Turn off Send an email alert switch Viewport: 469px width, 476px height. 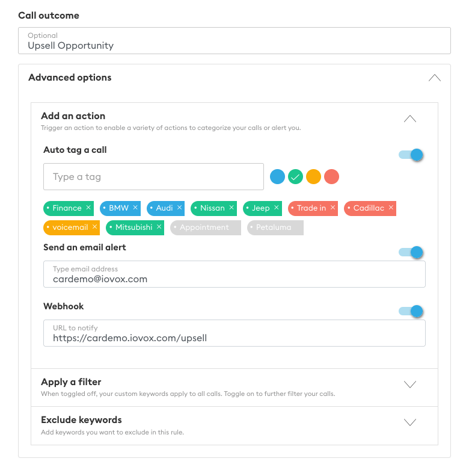click(x=411, y=252)
